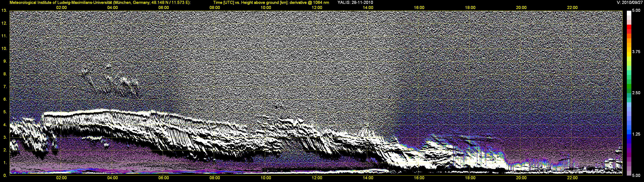The height and width of the screenshot is (182, 644).
Task: Click the 02:00 label on the bottom time axis
Action: click(x=61, y=178)
